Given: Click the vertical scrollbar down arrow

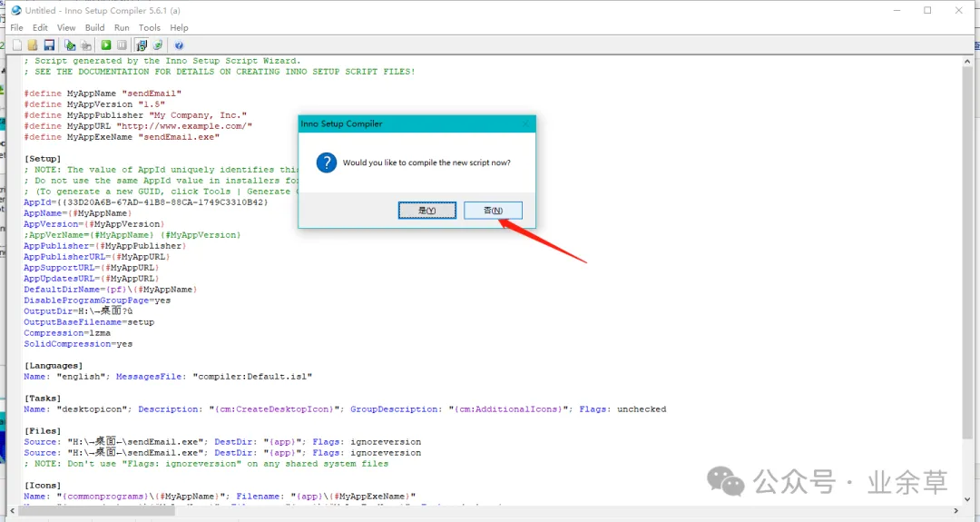Looking at the screenshot, I should coord(967,499).
